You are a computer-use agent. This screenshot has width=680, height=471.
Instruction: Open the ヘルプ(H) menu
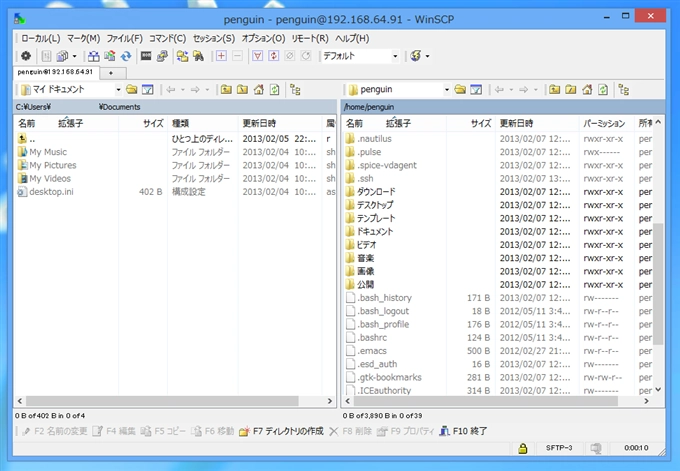pyautogui.click(x=352, y=39)
